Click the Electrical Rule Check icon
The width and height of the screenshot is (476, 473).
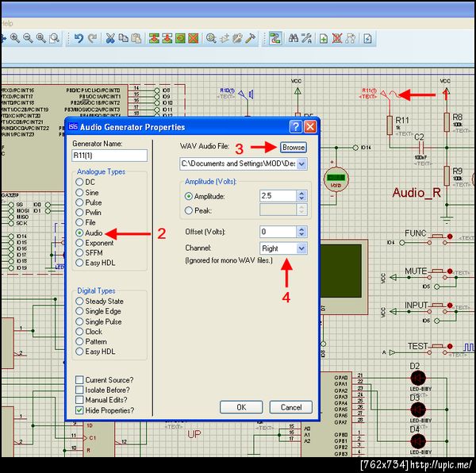pos(367,38)
